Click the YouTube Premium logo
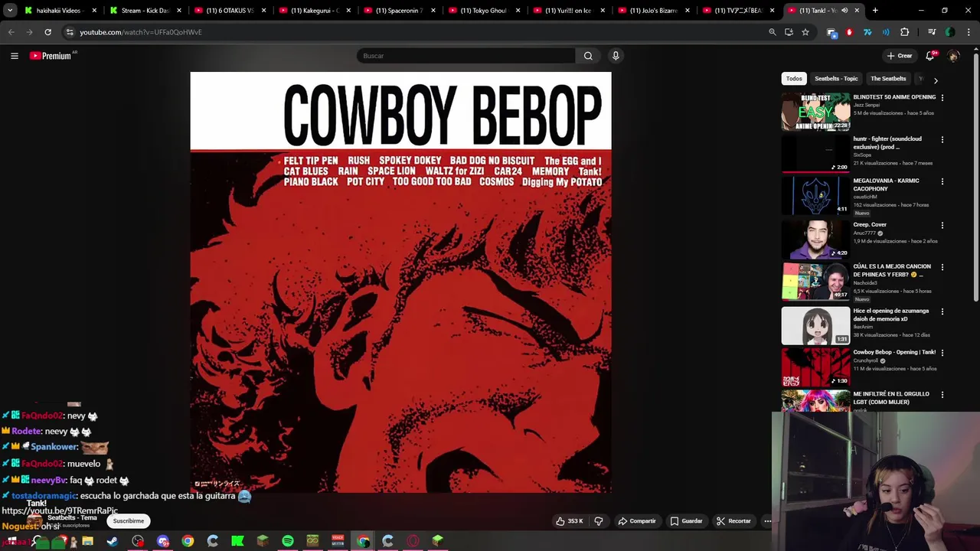The width and height of the screenshot is (980, 551). coord(51,56)
